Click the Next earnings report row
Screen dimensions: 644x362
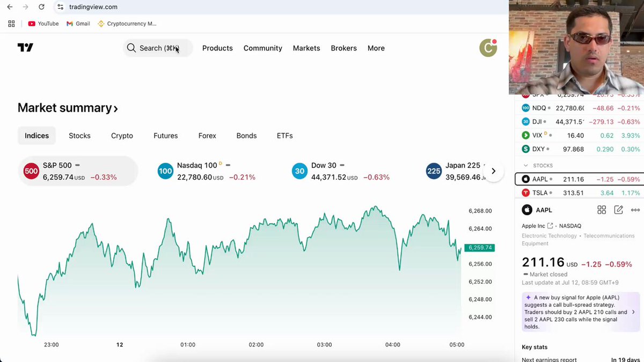[581, 359]
